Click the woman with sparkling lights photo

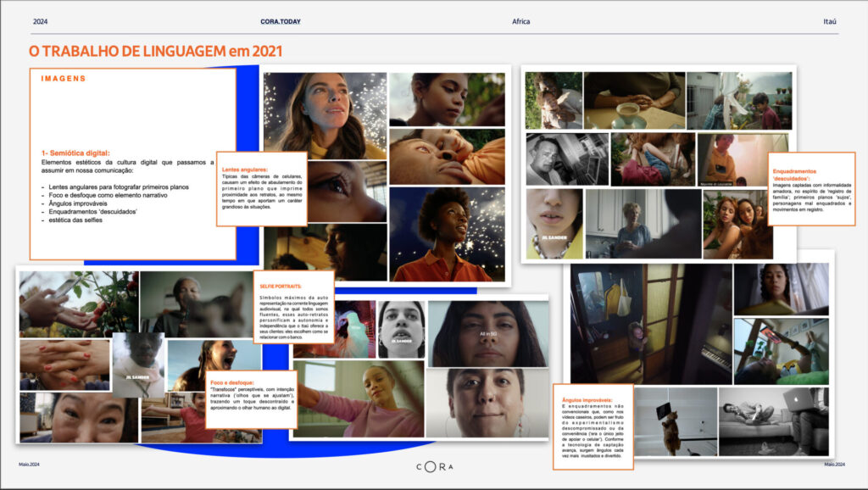point(324,115)
